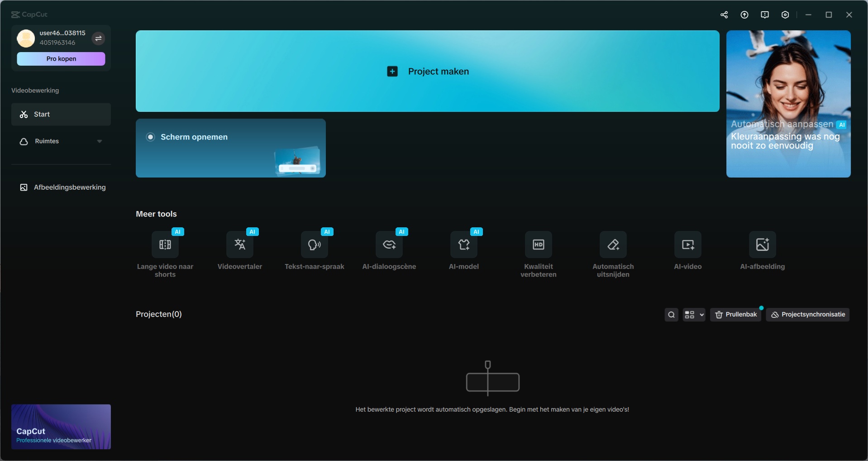
Task: Click the Meer tools heading
Action: [156, 214]
